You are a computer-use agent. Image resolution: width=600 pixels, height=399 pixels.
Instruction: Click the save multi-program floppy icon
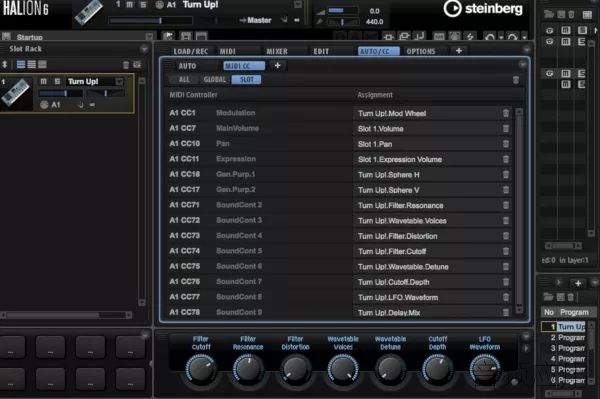[x=186, y=36]
